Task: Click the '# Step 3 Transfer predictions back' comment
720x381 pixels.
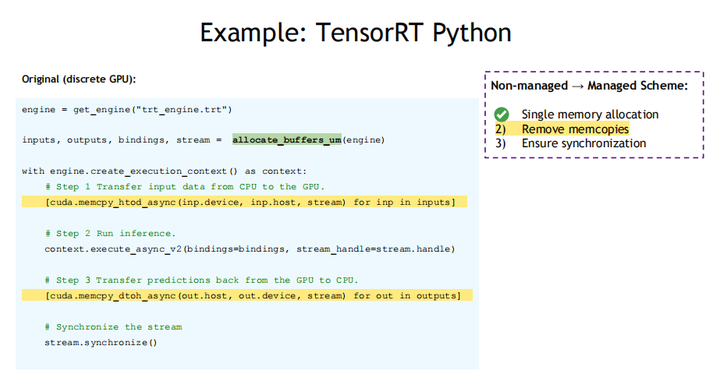Action: 201,280
